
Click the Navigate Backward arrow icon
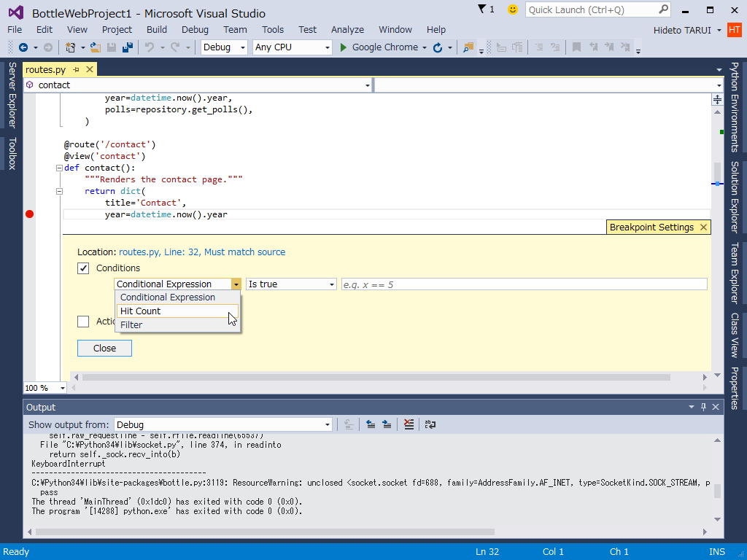(x=23, y=47)
